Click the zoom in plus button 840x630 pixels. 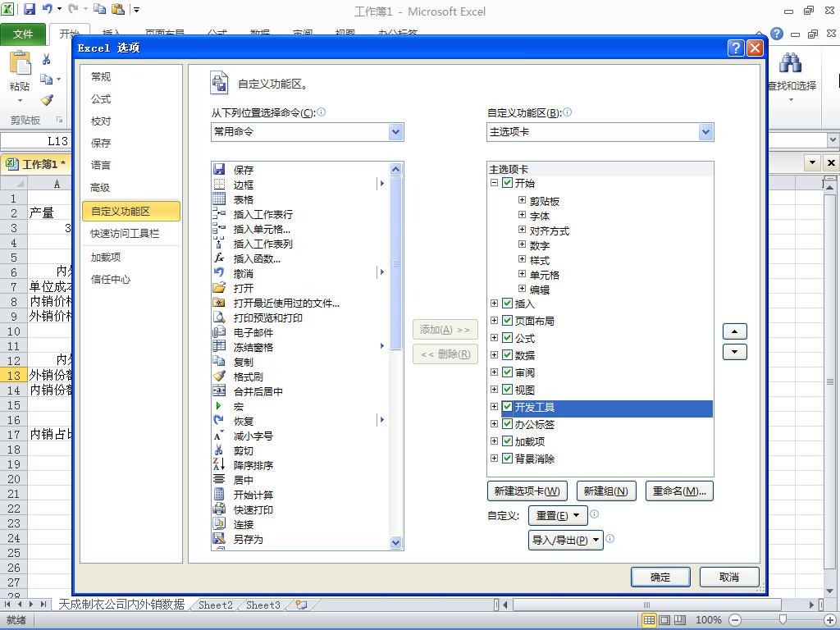829,620
